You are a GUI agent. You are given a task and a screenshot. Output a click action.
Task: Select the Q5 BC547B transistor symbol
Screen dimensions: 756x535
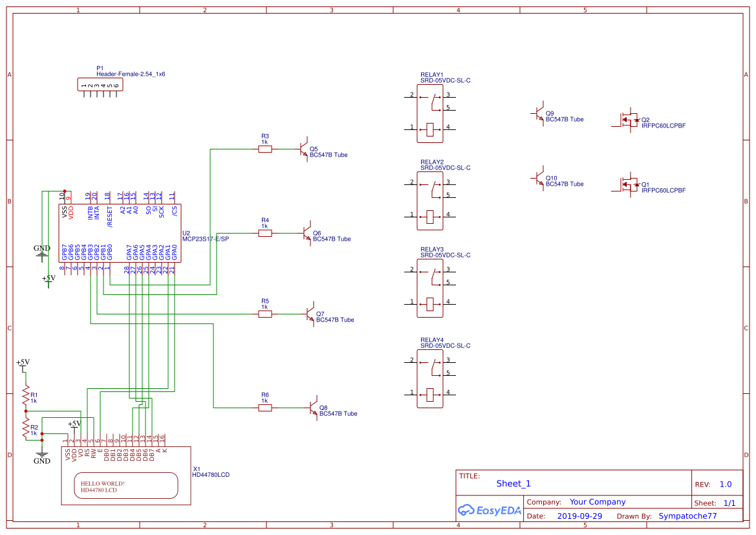[304, 149]
